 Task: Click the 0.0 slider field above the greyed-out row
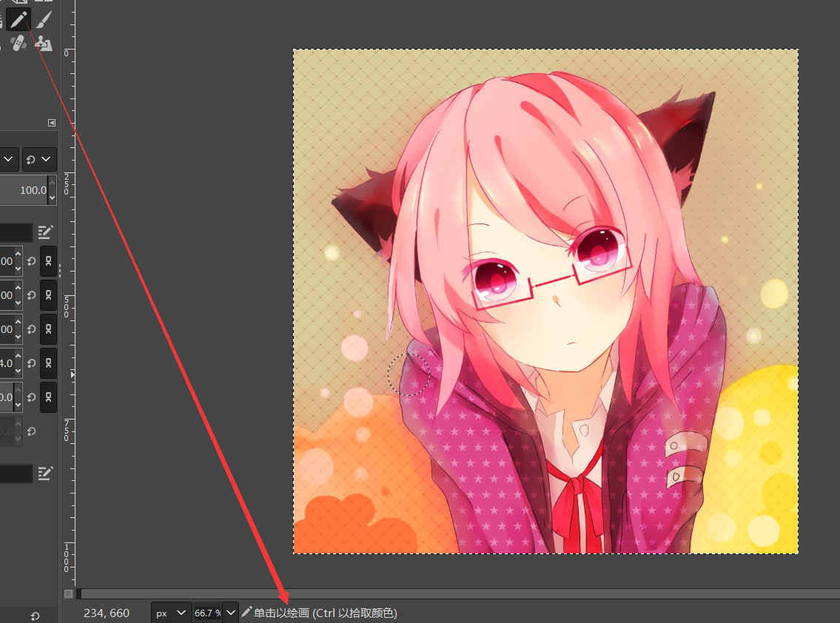(7, 397)
